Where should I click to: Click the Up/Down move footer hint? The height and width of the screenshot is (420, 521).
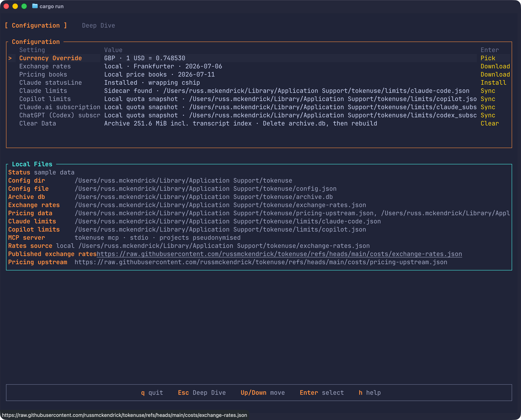tap(263, 392)
